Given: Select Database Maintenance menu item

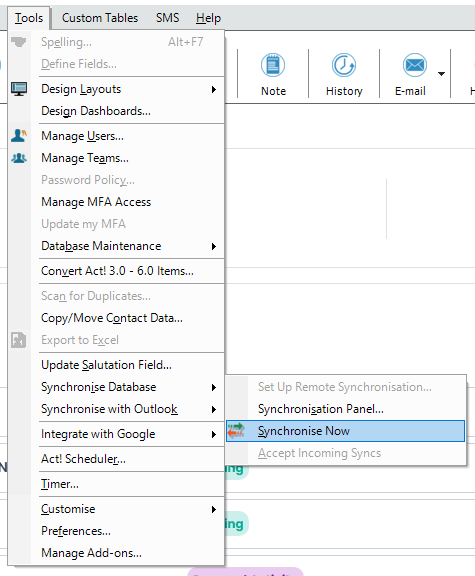Looking at the screenshot, I should coord(116,246).
